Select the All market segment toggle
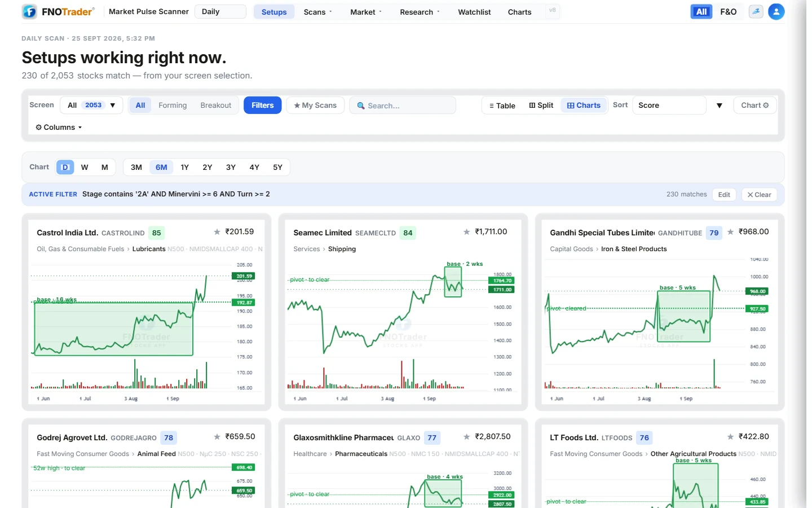This screenshot has height=508, width=812. pos(701,11)
